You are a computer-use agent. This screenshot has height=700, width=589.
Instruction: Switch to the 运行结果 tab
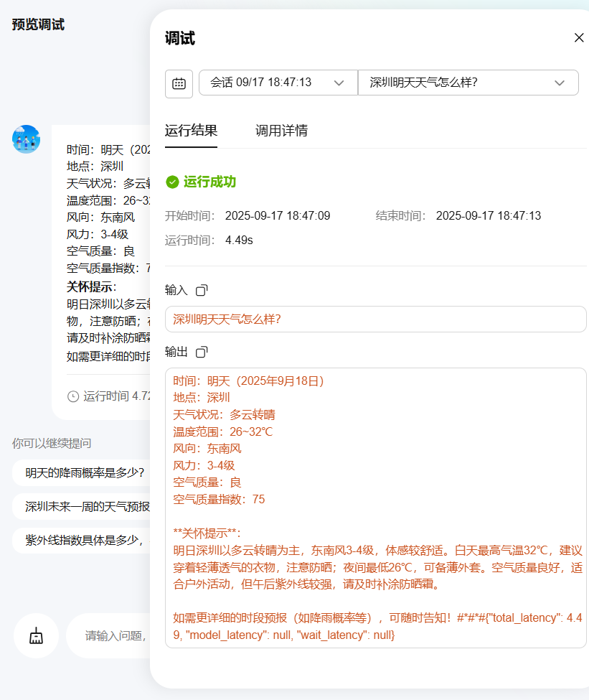[x=191, y=131]
